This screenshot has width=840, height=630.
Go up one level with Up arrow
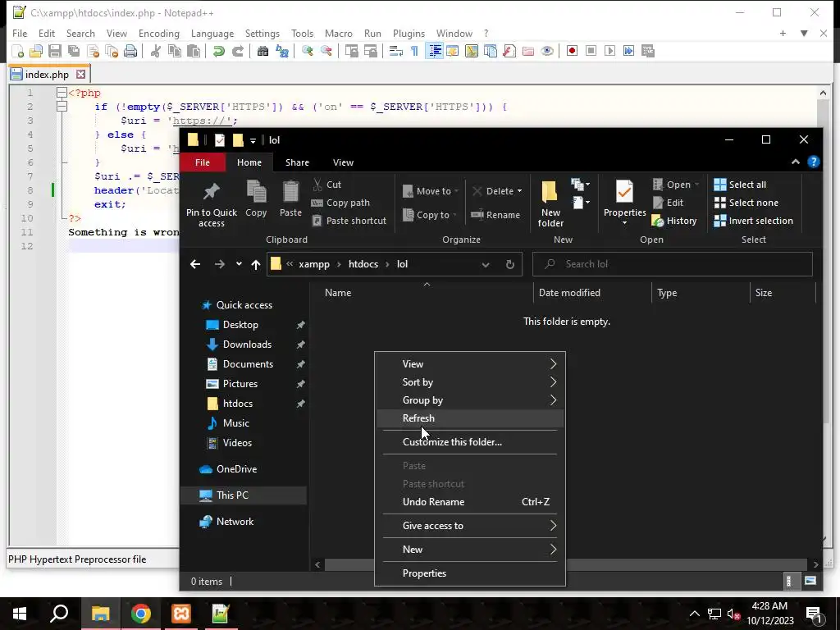(256, 264)
